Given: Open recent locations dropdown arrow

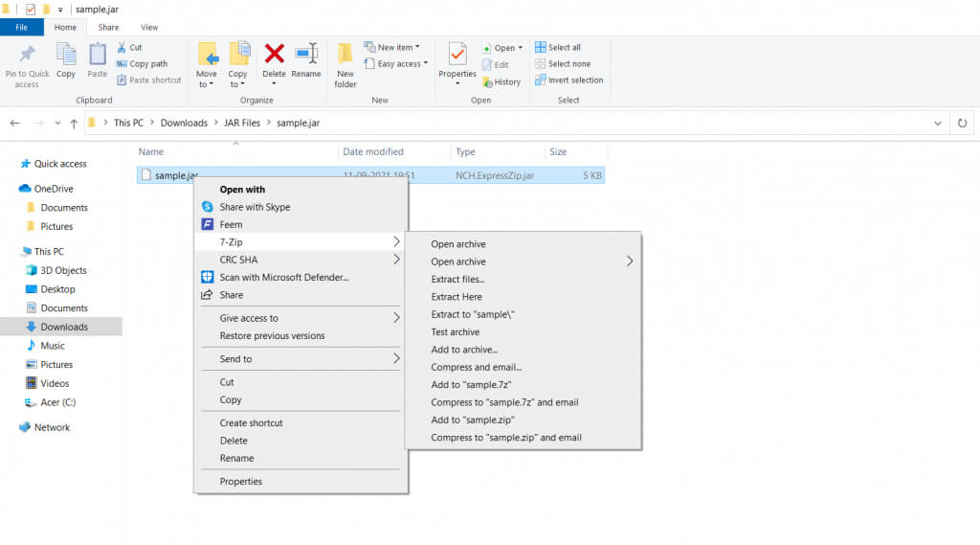Looking at the screenshot, I should pyautogui.click(x=57, y=124).
